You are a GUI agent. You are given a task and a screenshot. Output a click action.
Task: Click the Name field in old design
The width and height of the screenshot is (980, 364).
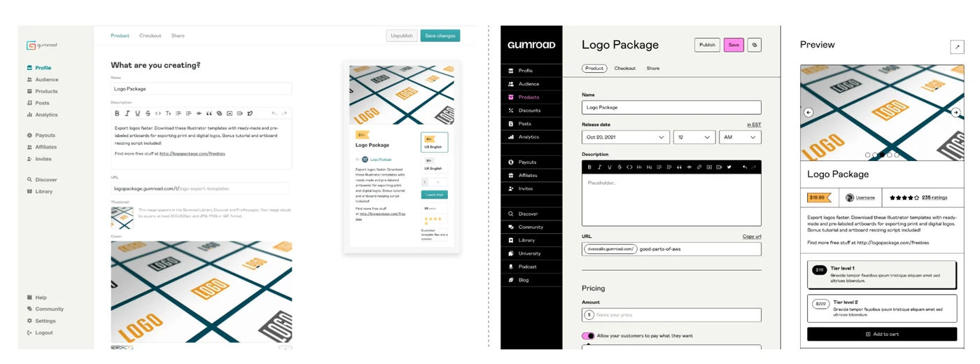201,89
